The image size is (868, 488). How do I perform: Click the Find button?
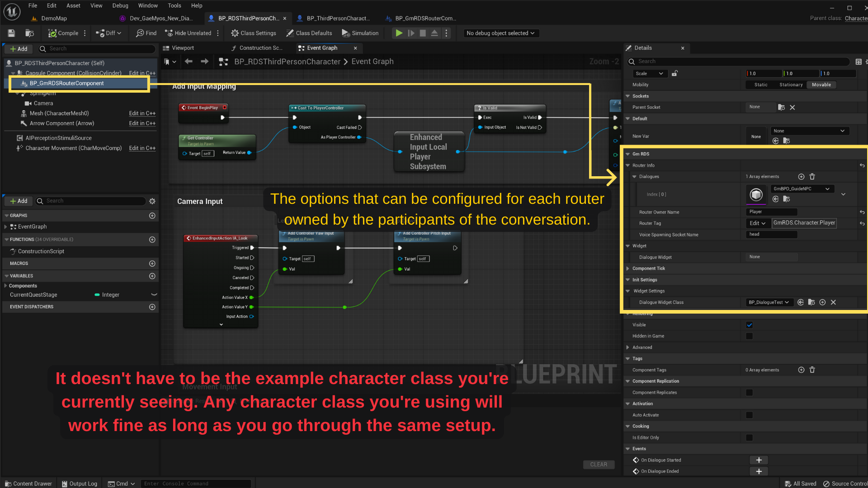(x=146, y=33)
